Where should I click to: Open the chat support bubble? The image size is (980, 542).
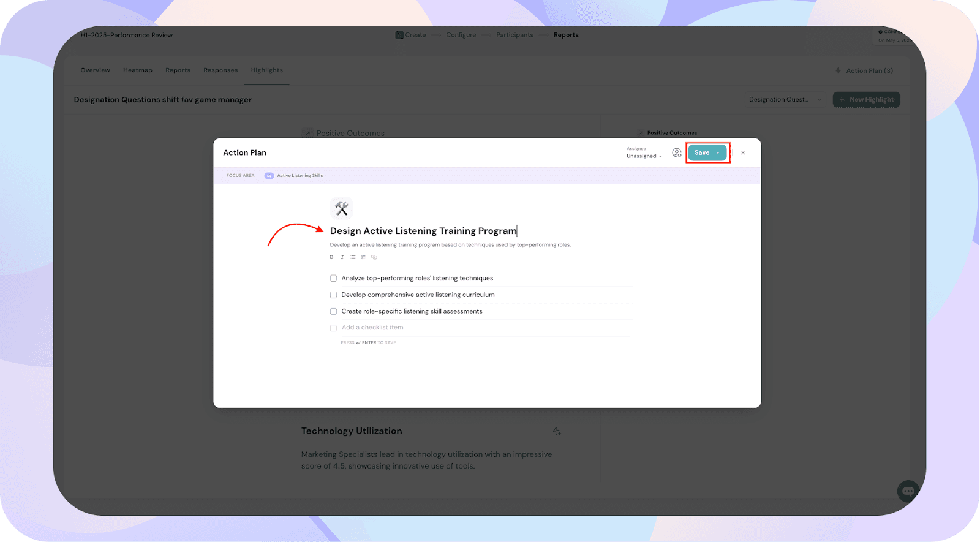point(908,491)
